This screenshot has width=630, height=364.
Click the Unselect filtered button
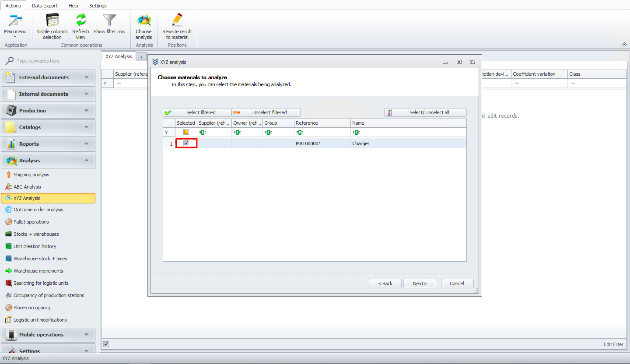point(266,112)
